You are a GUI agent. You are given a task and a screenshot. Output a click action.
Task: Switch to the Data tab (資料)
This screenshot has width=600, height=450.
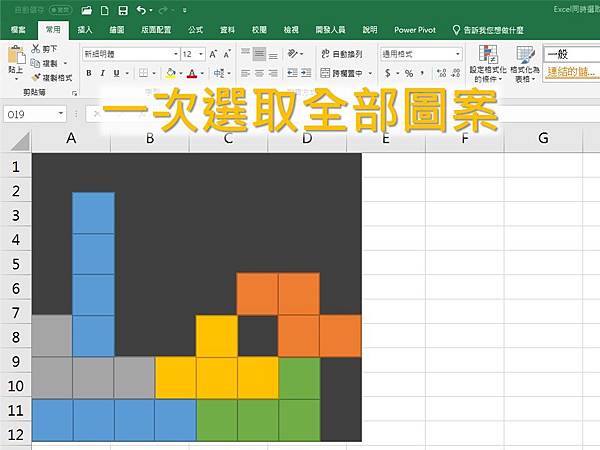pyautogui.click(x=227, y=30)
